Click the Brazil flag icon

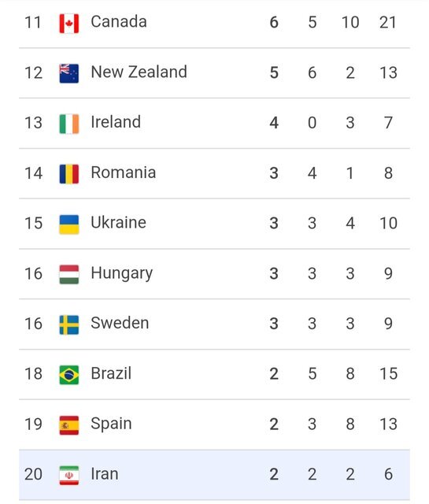pyautogui.click(x=69, y=375)
